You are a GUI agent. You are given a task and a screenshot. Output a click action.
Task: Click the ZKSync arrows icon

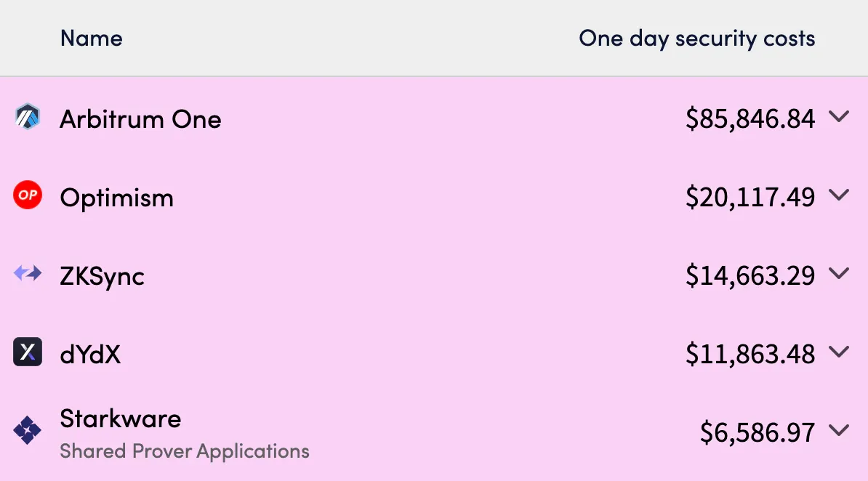(28, 273)
